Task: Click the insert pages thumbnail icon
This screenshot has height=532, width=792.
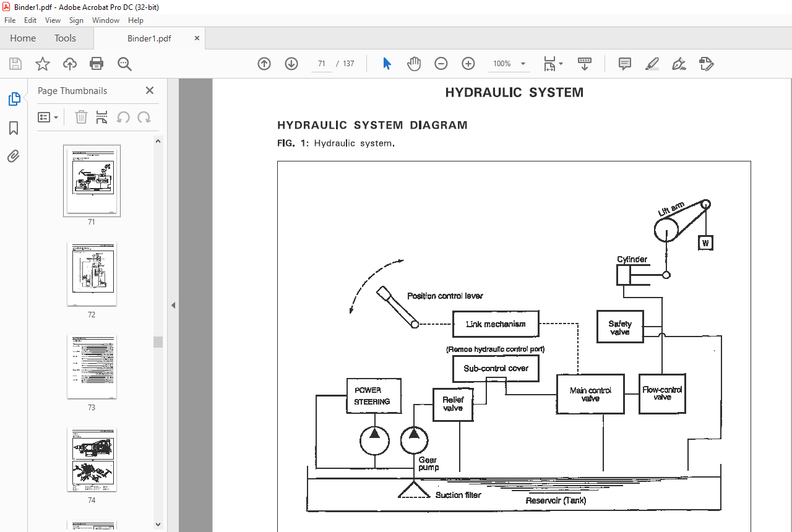Action: [102, 117]
